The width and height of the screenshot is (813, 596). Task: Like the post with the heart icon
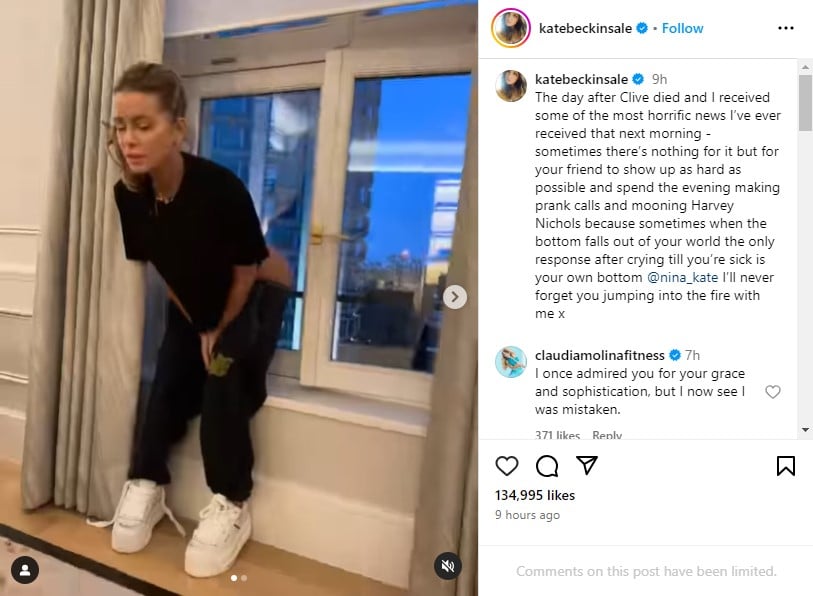(507, 466)
